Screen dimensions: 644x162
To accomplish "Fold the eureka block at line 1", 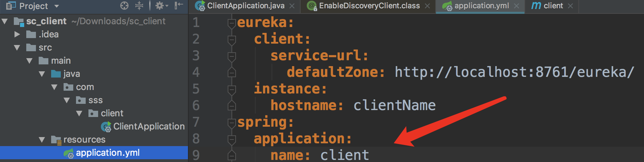I will pos(231,23).
